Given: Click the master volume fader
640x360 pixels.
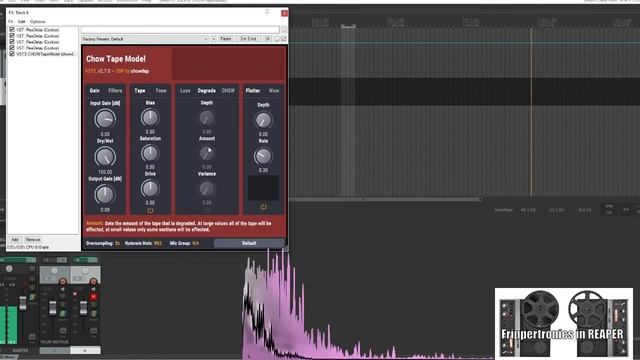Looking at the screenshot, I should coord(23,303).
